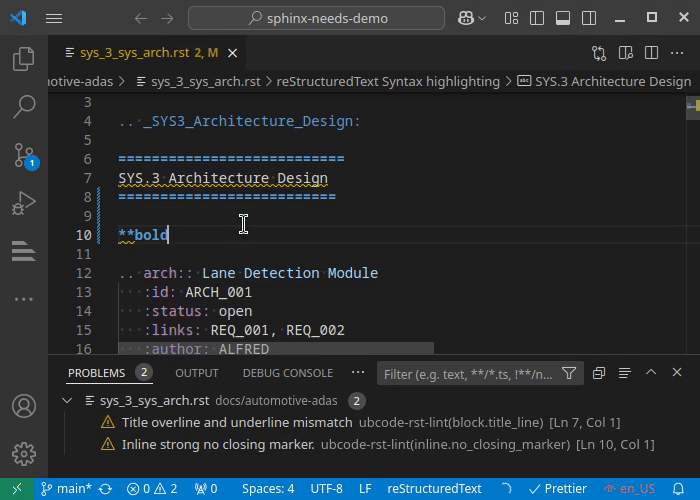Collapse the sys_3_sys_arch.rst problems group

tap(67, 401)
